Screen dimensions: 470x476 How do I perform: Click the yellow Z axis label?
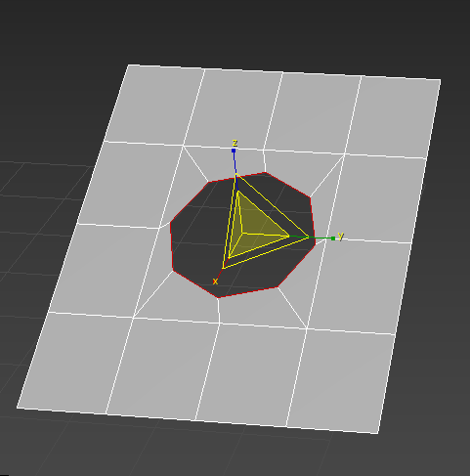(x=235, y=143)
